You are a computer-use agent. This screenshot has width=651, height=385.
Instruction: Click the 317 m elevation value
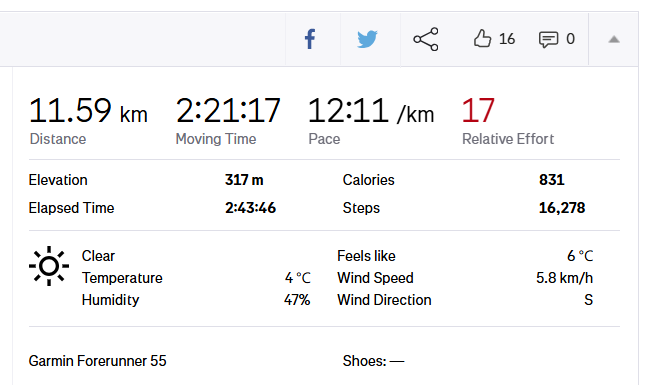(x=244, y=180)
